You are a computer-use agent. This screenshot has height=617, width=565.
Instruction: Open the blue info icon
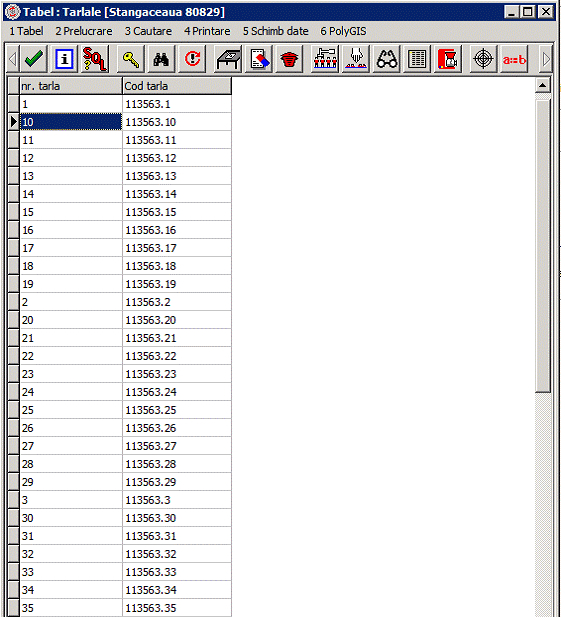click(64, 59)
